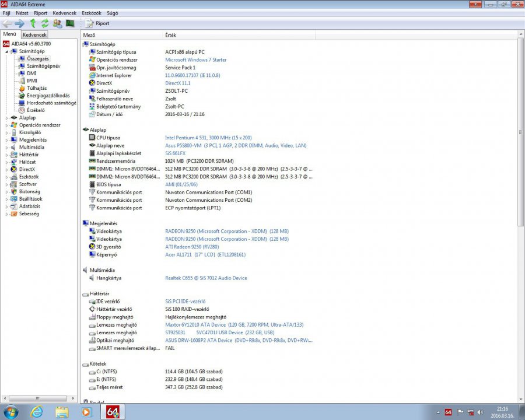Click the Biztonság shield icon in tree
This screenshot has width=525, height=420.
point(14,191)
